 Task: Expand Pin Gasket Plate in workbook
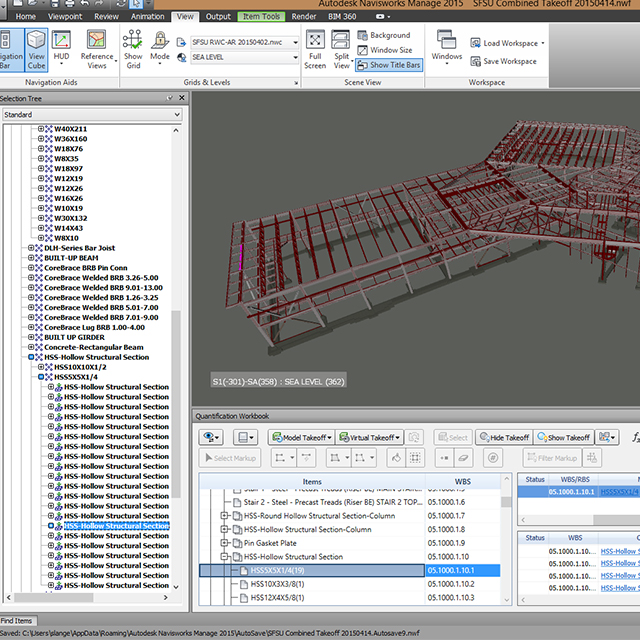(x=224, y=543)
